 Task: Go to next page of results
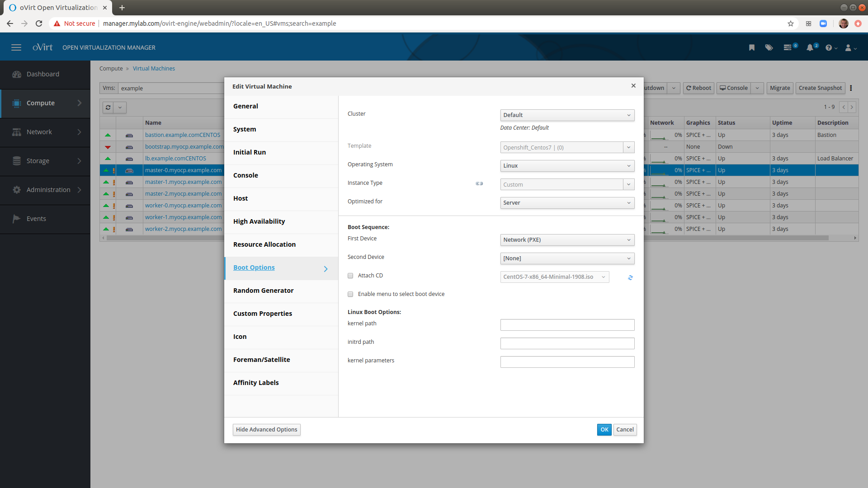(x=852, y=107)
